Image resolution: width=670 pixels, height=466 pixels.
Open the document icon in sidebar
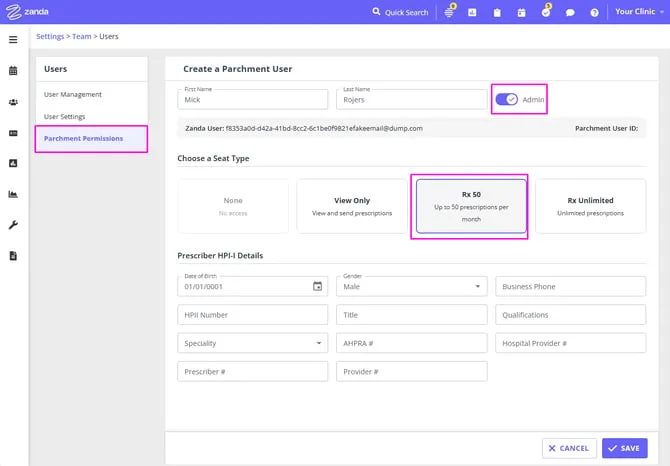(x=13, y=256)
